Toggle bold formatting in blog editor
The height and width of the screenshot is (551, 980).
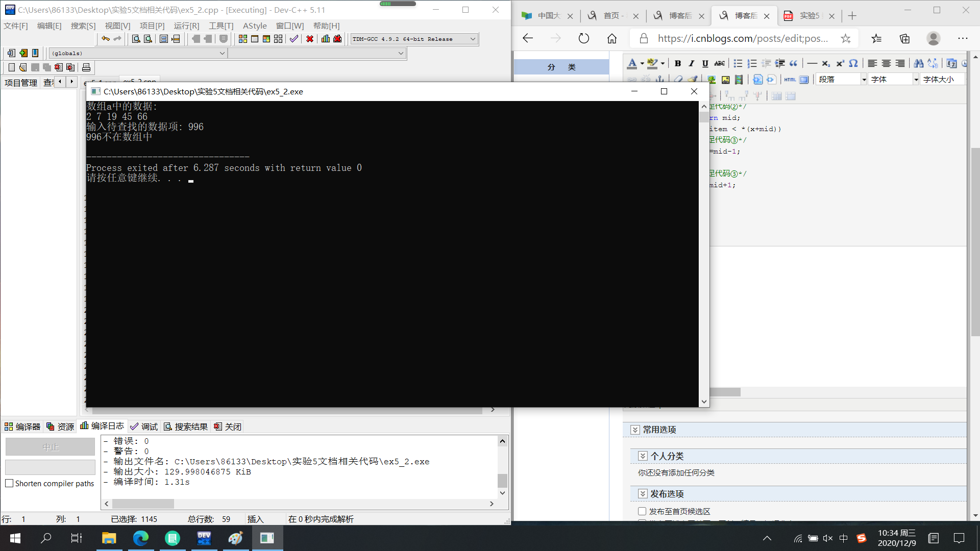coord(677,63)
